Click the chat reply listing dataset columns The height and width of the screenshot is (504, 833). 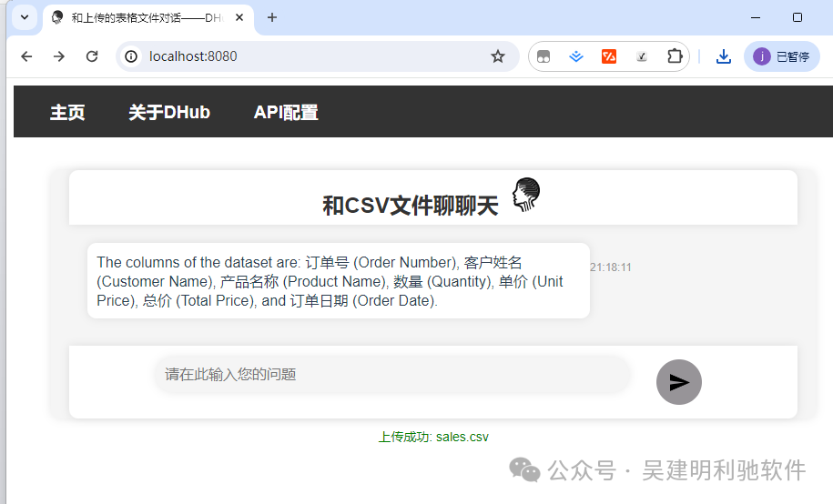click(339, 281)
